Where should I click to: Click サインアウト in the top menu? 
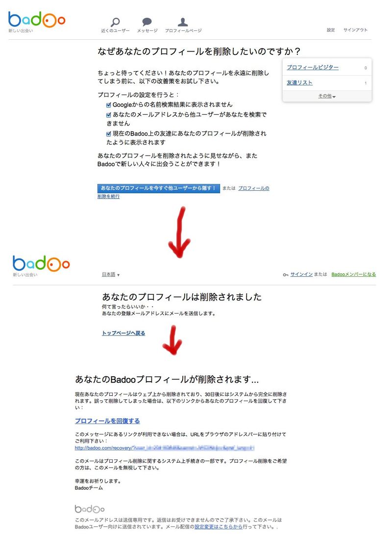(x=355, y=30)
